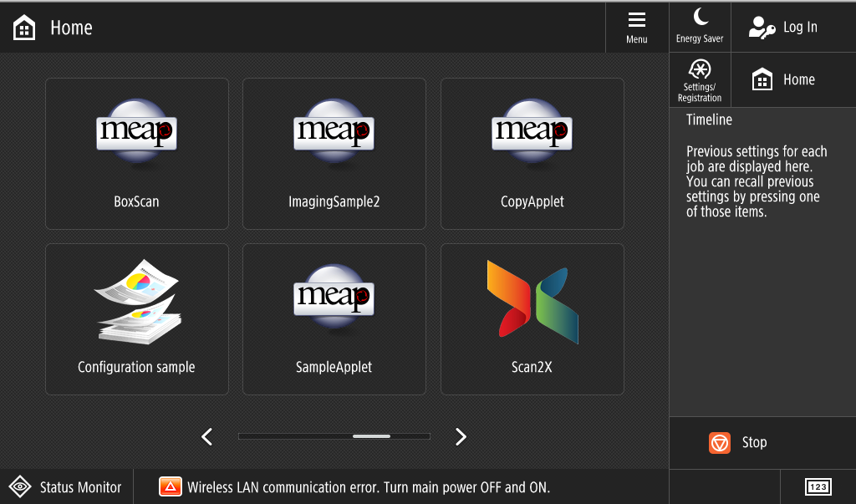Click the wireless LAN error message text

(369, 487)
